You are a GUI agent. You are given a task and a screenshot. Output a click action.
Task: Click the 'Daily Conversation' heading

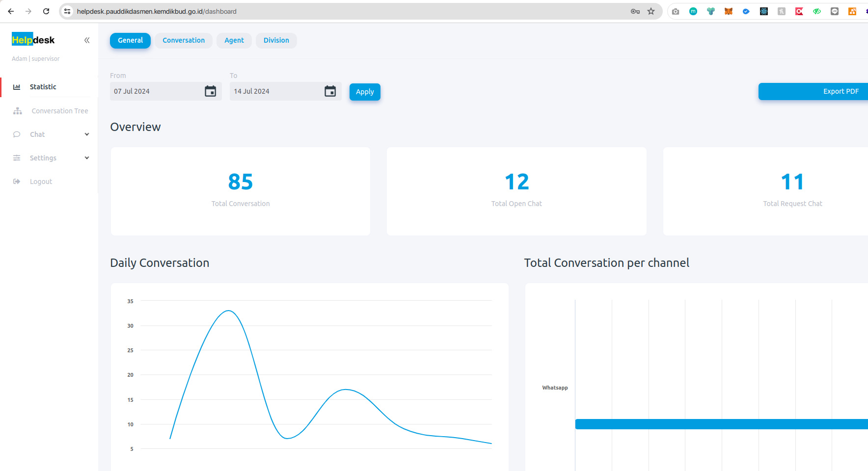point(160,263)
